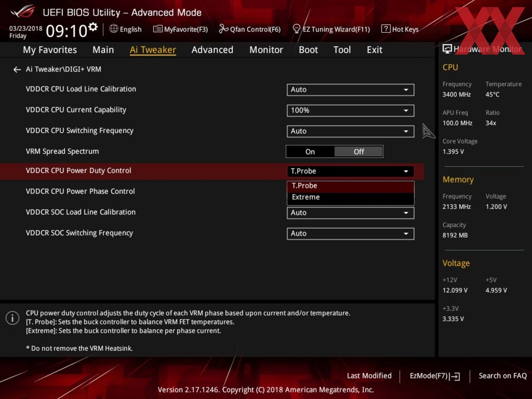Screen dimensions: 532x399
Task: Select the Ai Tweaker tab
Action: pyautogui.click(x=153, y=50)
